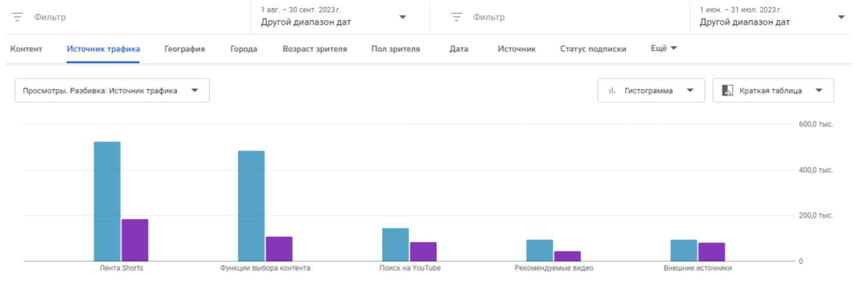Switch to the Статус подписки tab

(593, 49)
